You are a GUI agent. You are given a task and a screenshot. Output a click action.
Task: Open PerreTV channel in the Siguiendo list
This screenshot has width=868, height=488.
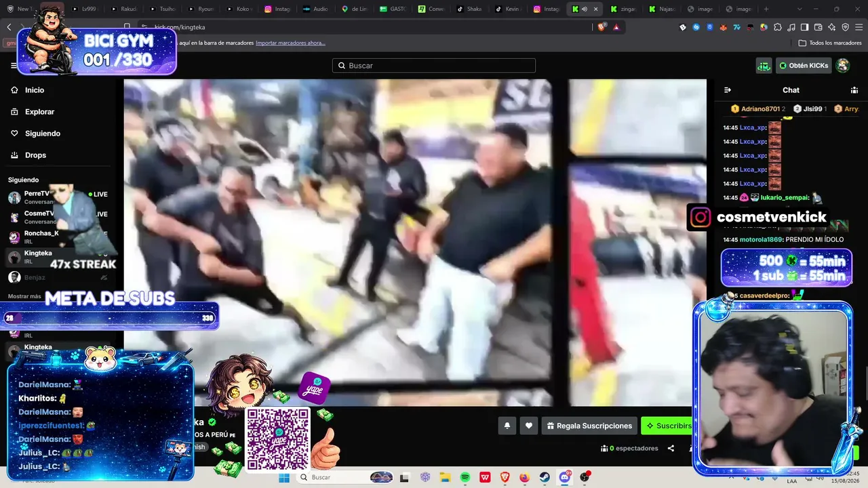pos(58,197)
